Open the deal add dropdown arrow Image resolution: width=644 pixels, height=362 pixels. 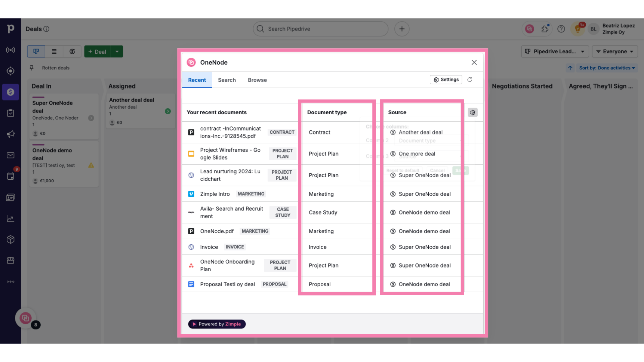point(117,51)
